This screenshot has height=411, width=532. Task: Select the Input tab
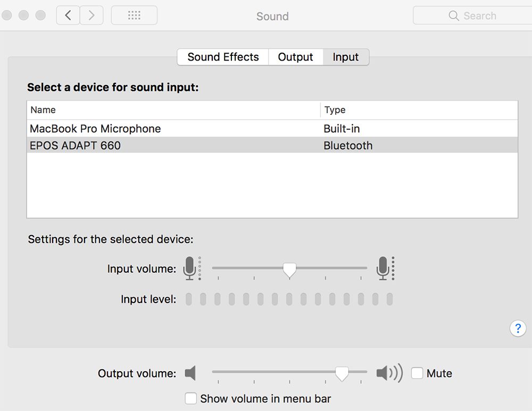tap(346, 57)
